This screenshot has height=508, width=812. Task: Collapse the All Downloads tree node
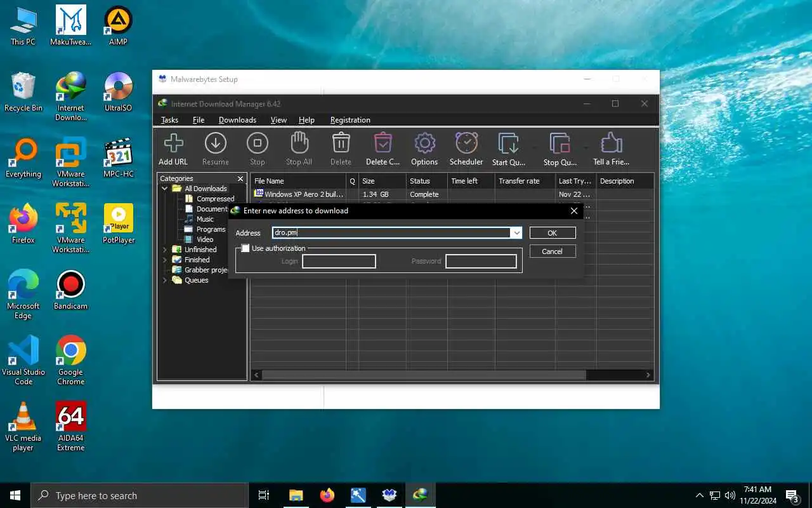(165, 189)
